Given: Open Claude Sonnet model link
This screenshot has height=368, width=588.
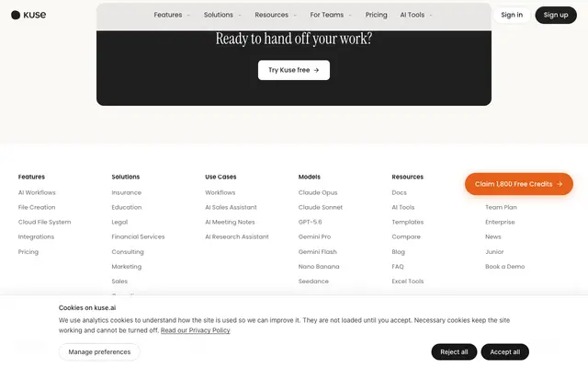Looking at the screenshot, I should tap(321, 207).
